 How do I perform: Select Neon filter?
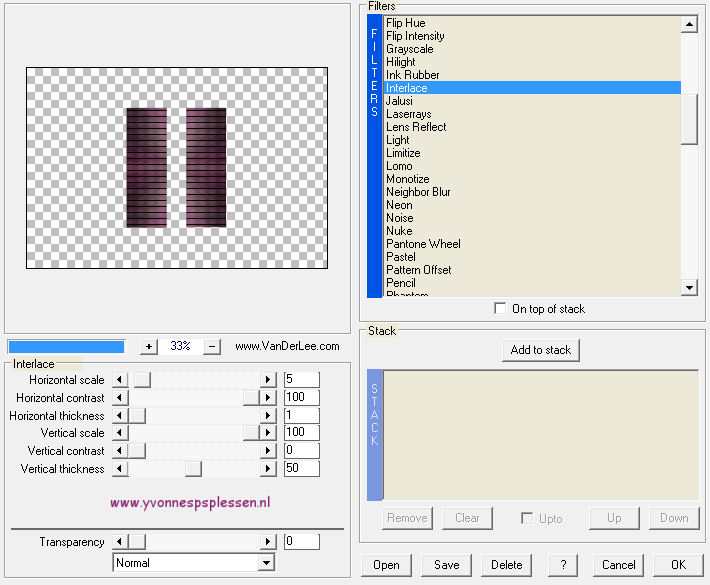tap(532, 205)
